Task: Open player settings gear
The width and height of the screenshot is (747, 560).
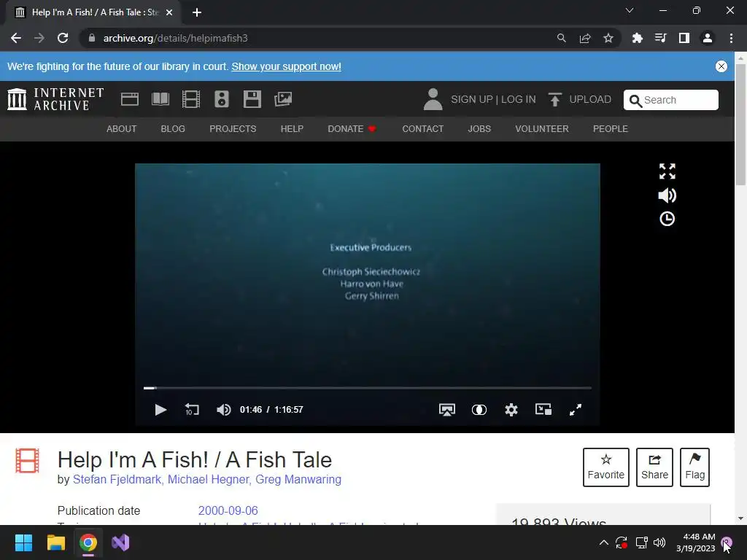Action: [x=511, y=410]
